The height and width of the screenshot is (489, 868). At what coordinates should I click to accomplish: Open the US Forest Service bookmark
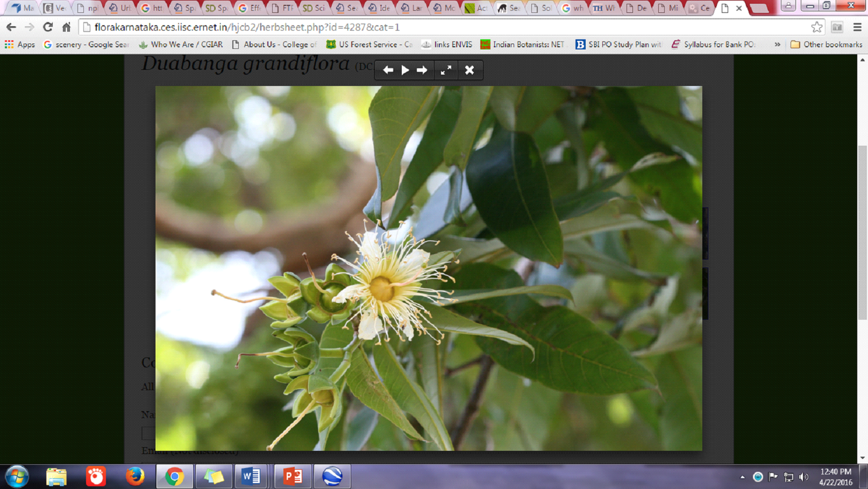tap(369, 45)
